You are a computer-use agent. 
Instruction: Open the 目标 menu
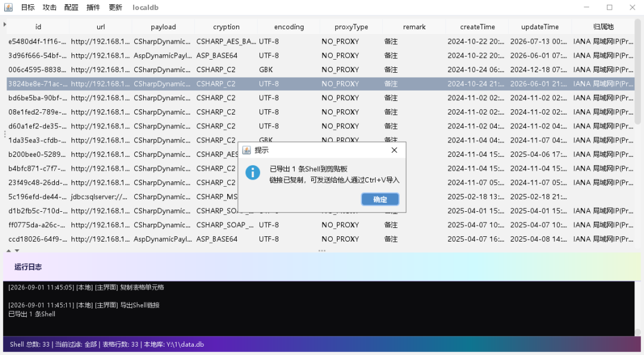click(28, 7)
